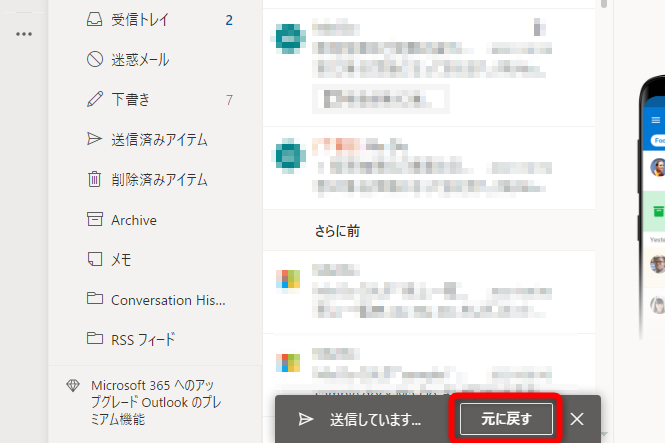Open the first Microsoft-logo message below さらに前

click(x=429, y=292)
